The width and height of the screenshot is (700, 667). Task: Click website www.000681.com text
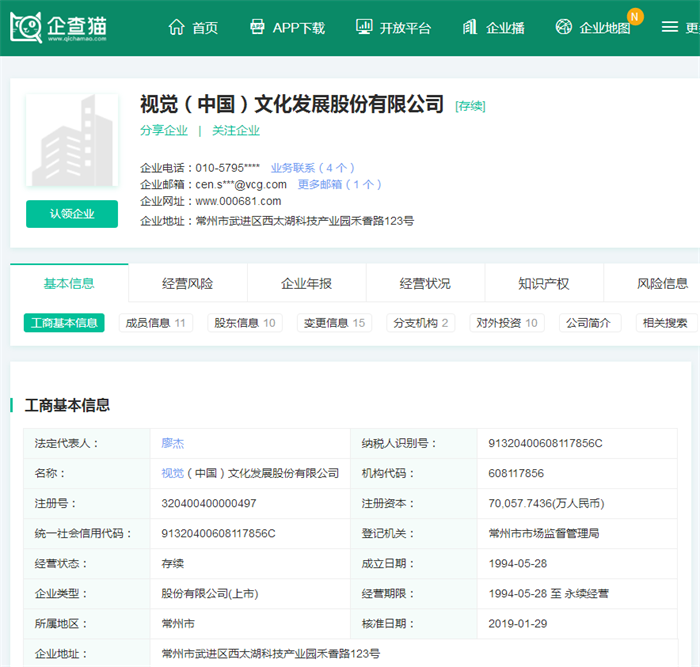[238, 201]
